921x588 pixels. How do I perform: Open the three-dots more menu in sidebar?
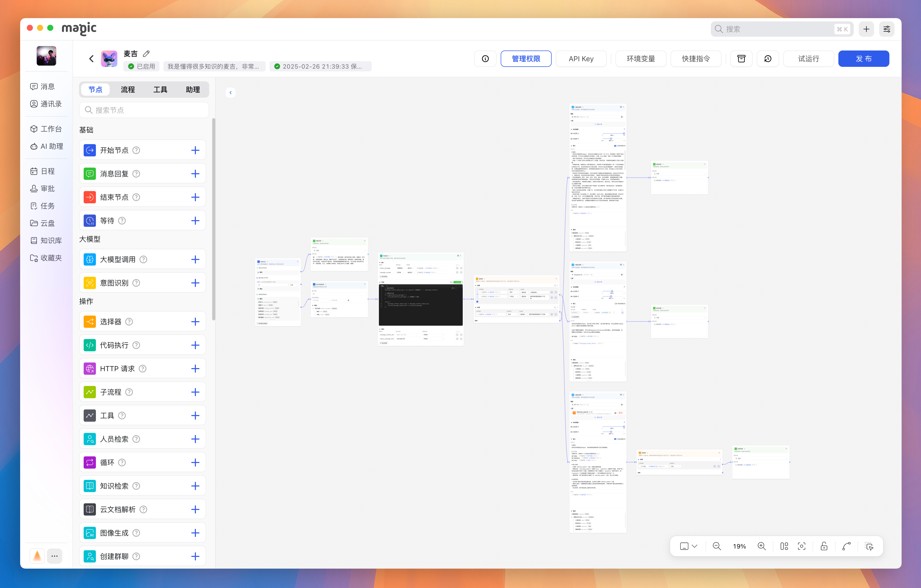[x=54, y=556]
